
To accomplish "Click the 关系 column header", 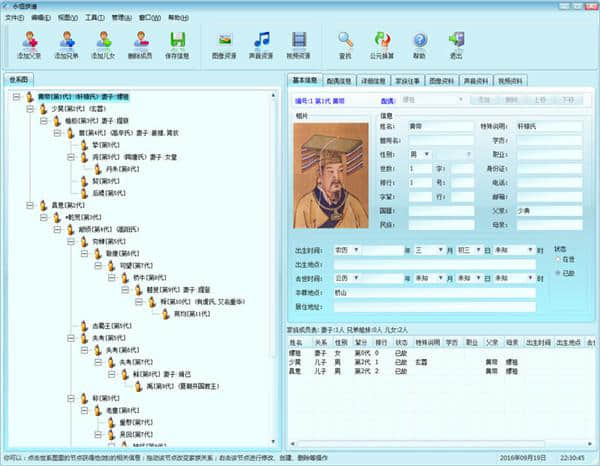I will (x=321, y=342).
